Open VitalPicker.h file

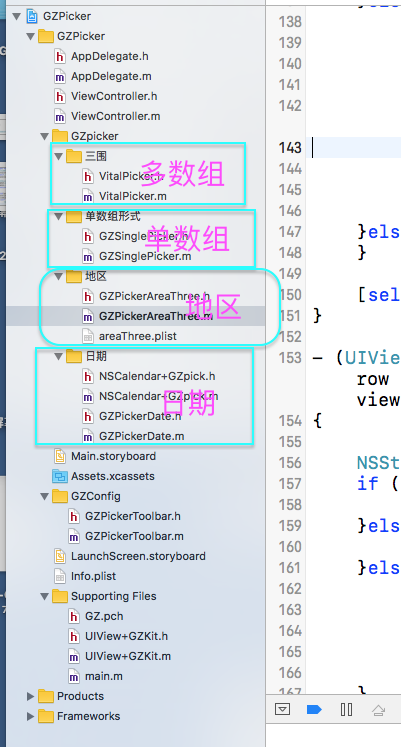(x=131, y=176)
